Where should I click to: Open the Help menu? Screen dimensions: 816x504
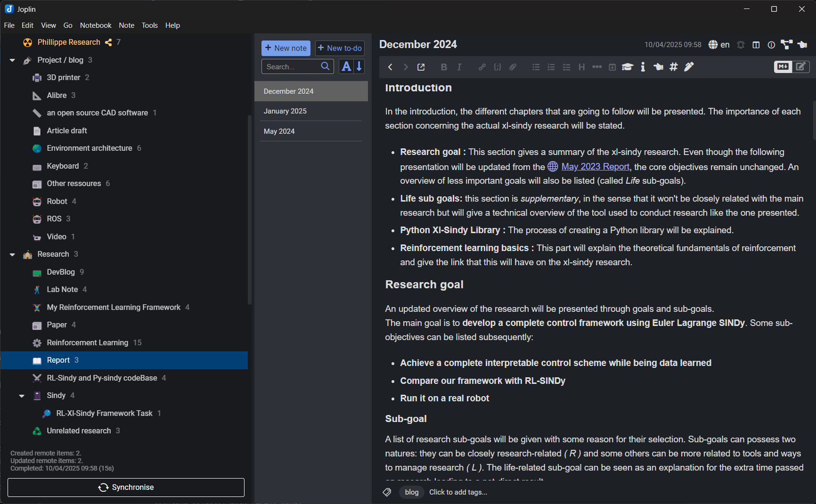pyautogui.click(x=172, y=25)
